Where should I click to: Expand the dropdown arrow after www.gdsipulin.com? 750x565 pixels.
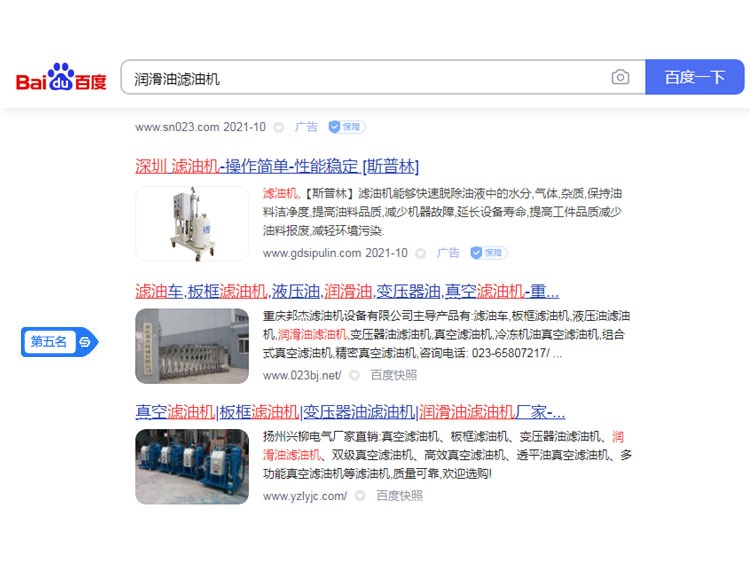click(x=420, y=253)
